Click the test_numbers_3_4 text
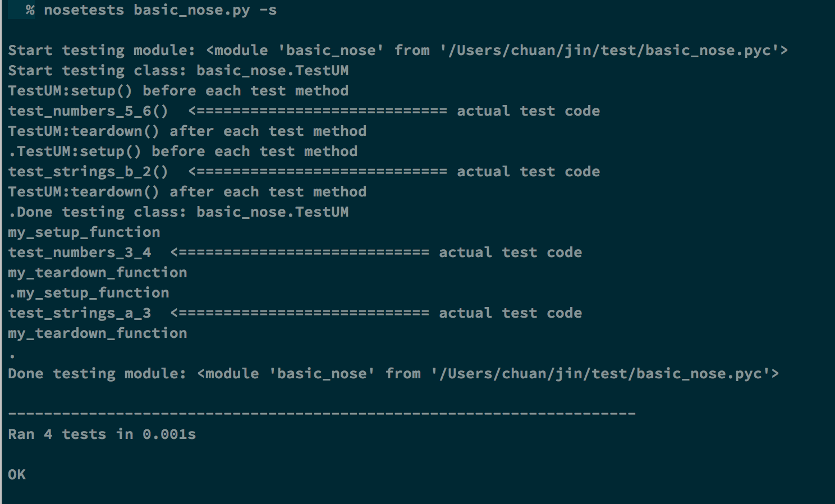Screen dimensions: 835x504 coord(79,253)
